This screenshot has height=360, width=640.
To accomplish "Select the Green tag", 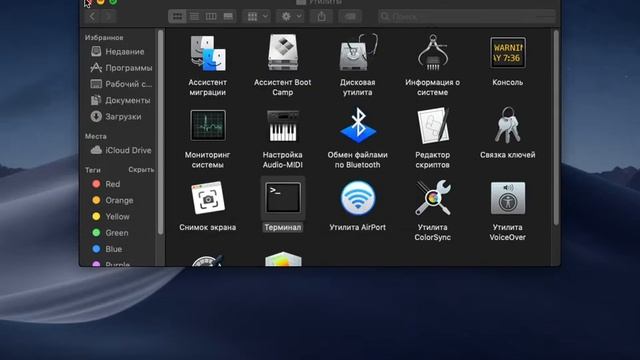I will (x=111, y=233).
